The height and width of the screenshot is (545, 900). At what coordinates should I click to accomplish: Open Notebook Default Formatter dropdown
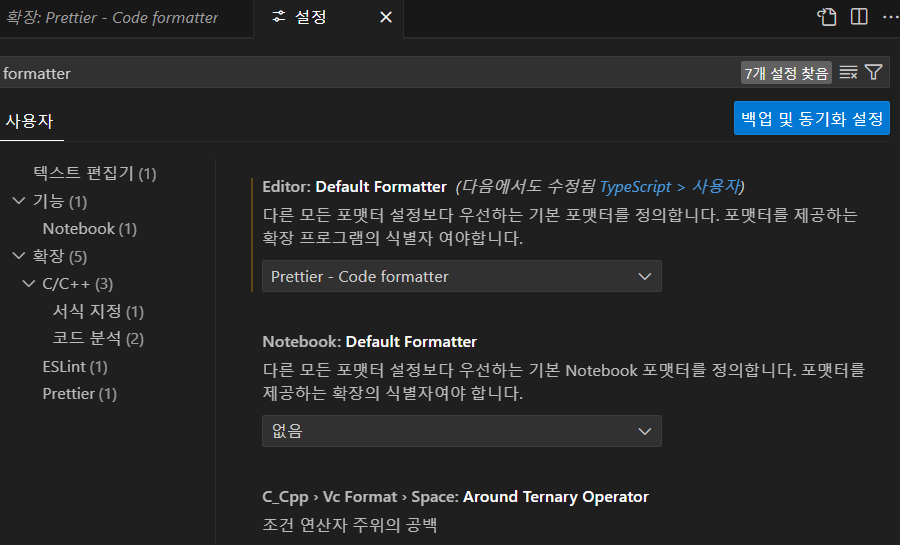pyautogui.click(x=461, y=431)
